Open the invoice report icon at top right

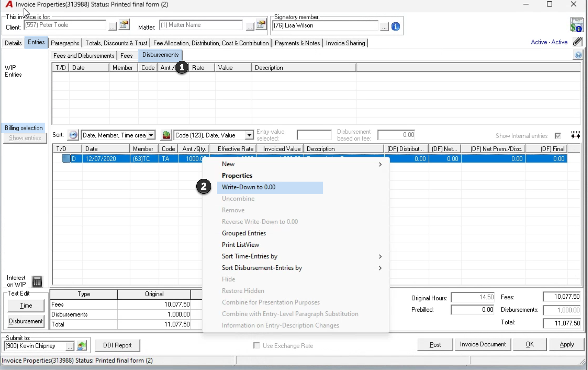(x=577, y=25)
